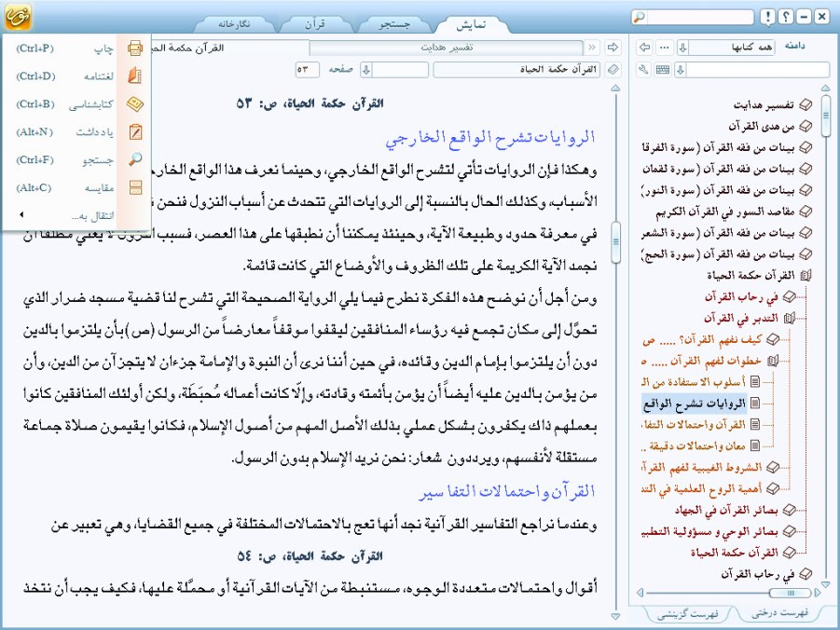The image size is (840, 630).
Task: Open the یادداشت notes icon
Action: coord(135,131)
